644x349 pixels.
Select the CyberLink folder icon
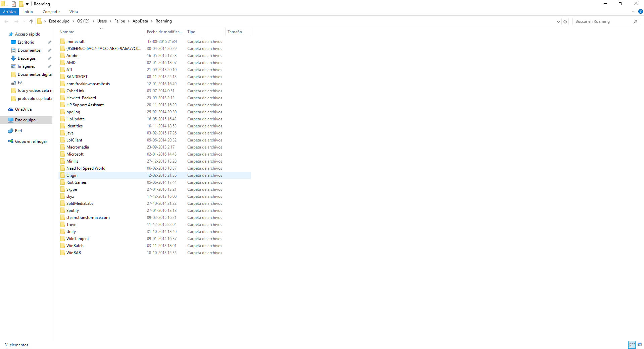(x=62, y=91)
